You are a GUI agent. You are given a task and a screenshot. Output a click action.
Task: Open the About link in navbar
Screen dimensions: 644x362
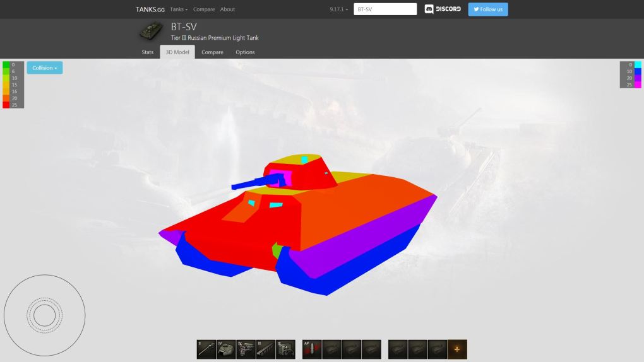(x=227, y=9)
